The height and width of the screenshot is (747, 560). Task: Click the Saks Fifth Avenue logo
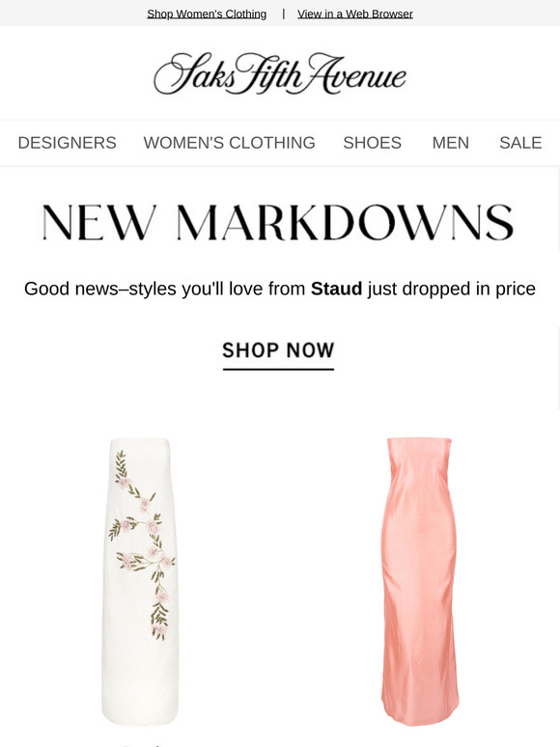(x=280, y=73)
